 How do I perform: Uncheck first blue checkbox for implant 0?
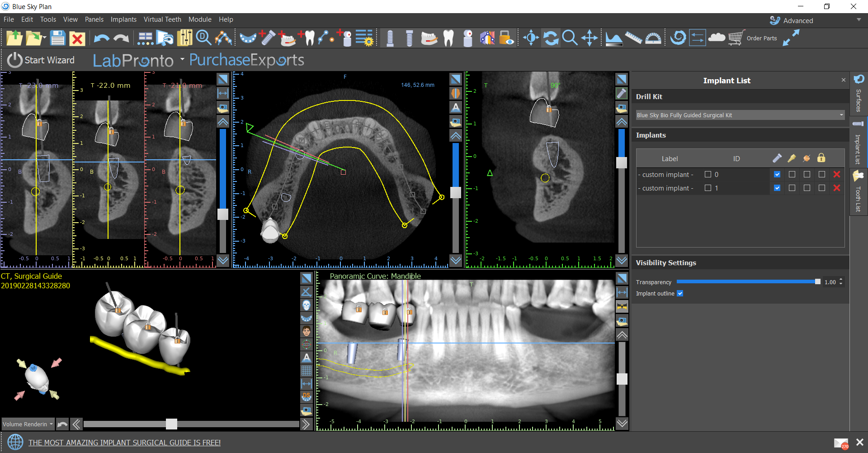coord(777,175)
